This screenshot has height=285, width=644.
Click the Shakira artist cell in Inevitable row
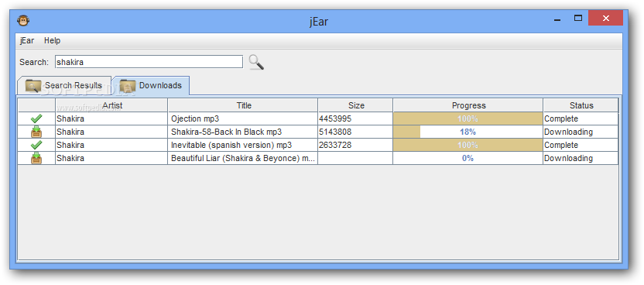tap(111, 145)
